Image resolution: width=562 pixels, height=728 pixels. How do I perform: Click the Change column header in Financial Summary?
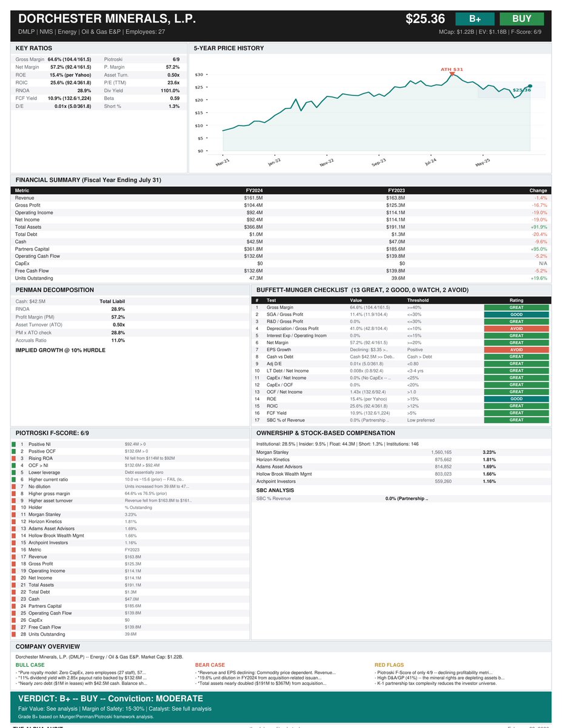538,190
